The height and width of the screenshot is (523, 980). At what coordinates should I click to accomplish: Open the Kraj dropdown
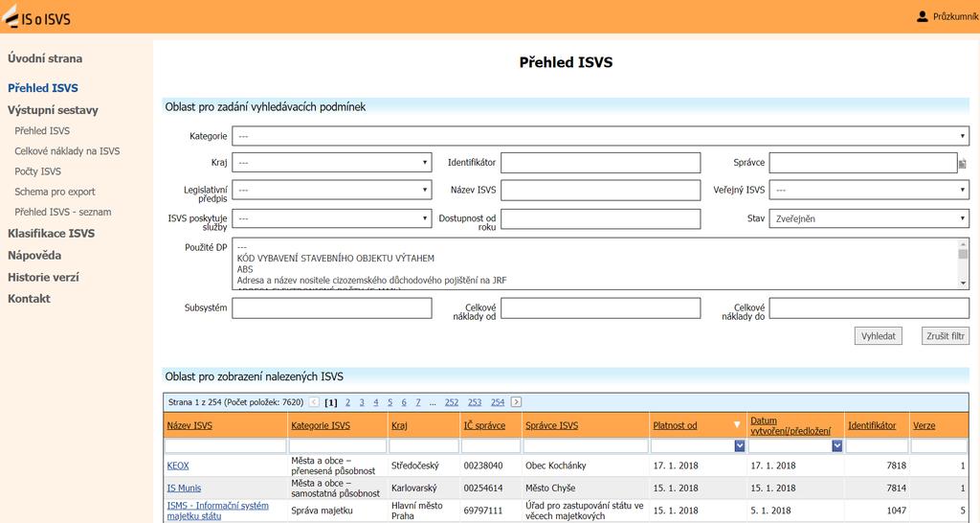click(x=332, y=163)
